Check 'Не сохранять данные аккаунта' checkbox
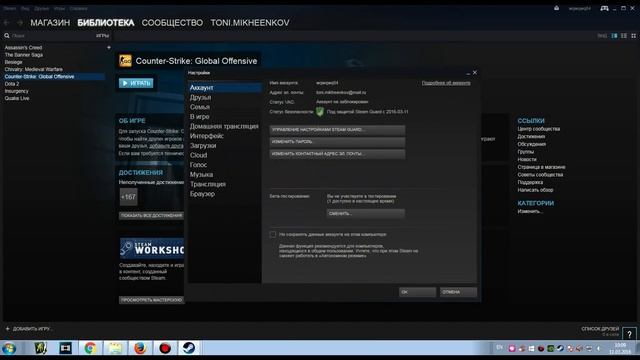640x360 pixels. (273, 234)
